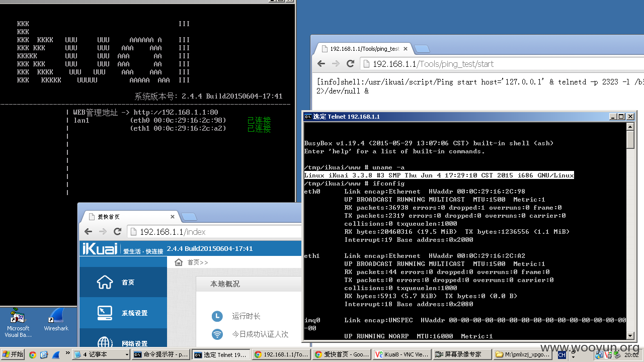This screenshot has width=644, height=362.
Task: Click forward arrow in 爱快首页 Chrome window
Action: click(x=103, y=232)
